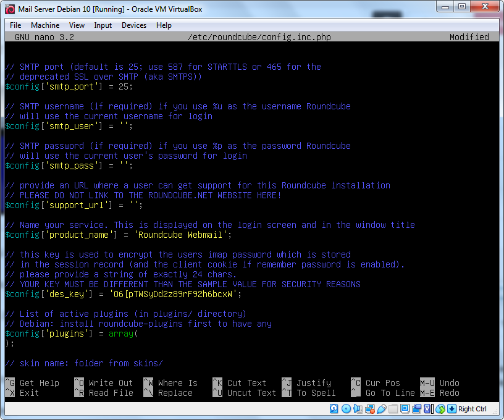
Task: Click the ^K Cut Text shortcut
Action: 240,383
